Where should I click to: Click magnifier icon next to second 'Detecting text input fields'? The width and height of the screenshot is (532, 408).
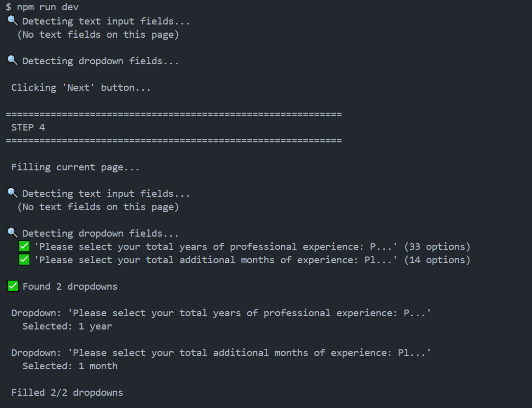[13, 193]
